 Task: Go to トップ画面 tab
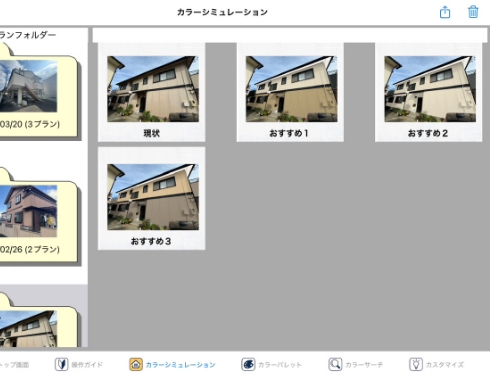click(14, 365)
